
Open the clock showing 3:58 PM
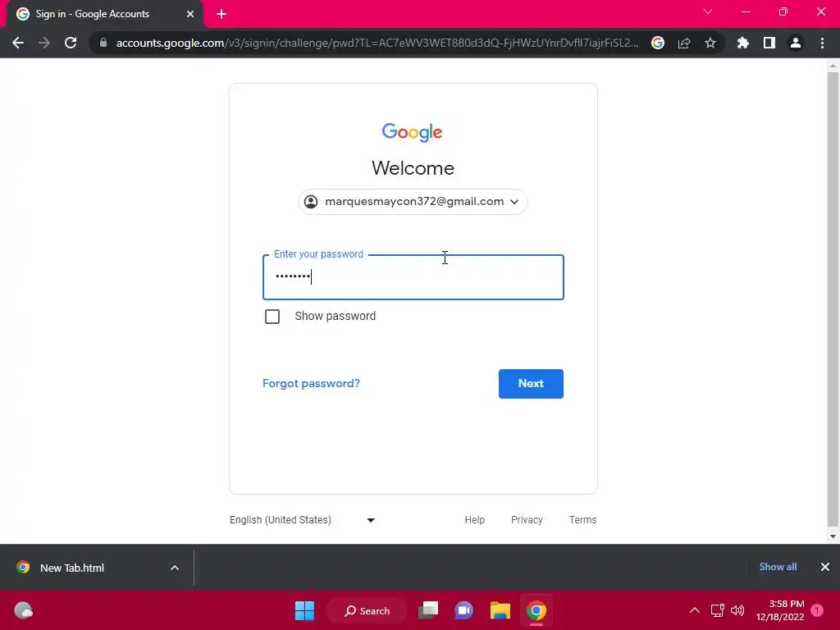pyautogui.click(x=780, y=610)
